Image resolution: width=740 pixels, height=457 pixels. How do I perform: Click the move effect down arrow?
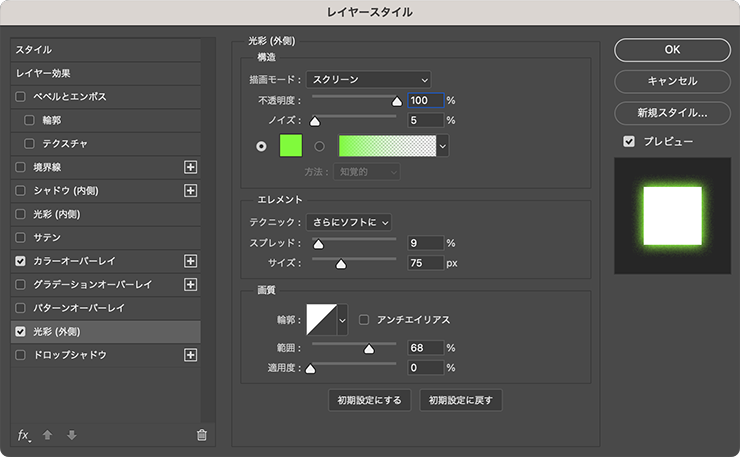[x=70, y=435]
